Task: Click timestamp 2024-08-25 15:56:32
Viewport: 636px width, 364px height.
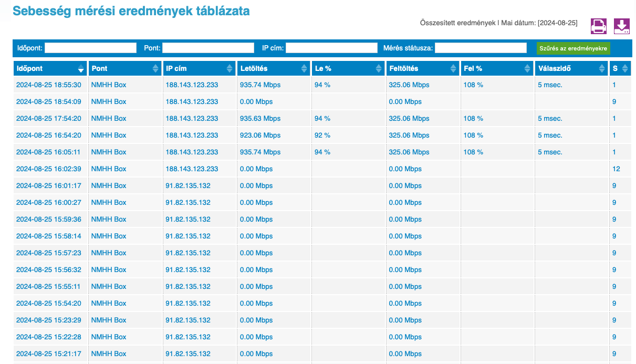Action: (x=49, y=270)
